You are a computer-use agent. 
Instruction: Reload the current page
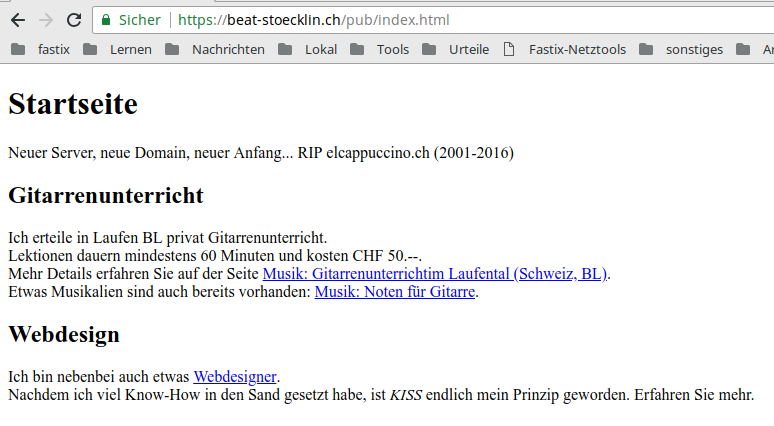(74, 20)
